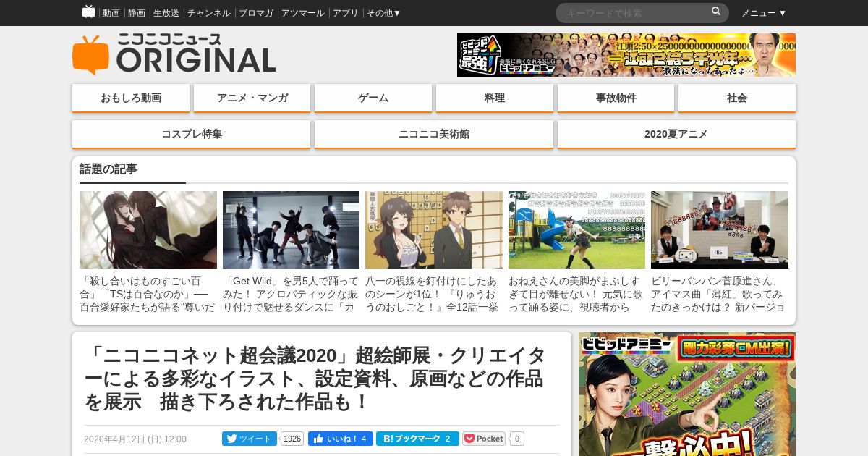868x456 pixels.
Task: Click the Pocket save button
Action: point(484,439)
